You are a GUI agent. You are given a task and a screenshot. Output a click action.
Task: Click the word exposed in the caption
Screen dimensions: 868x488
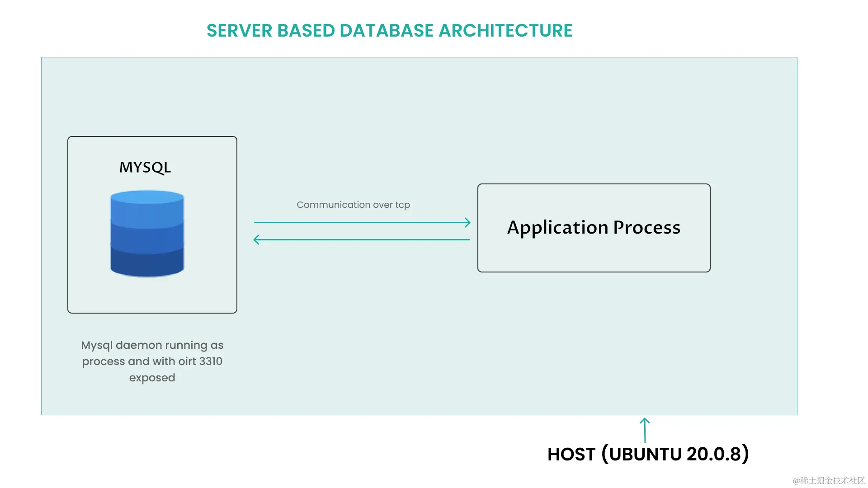[x=152, y=378]
